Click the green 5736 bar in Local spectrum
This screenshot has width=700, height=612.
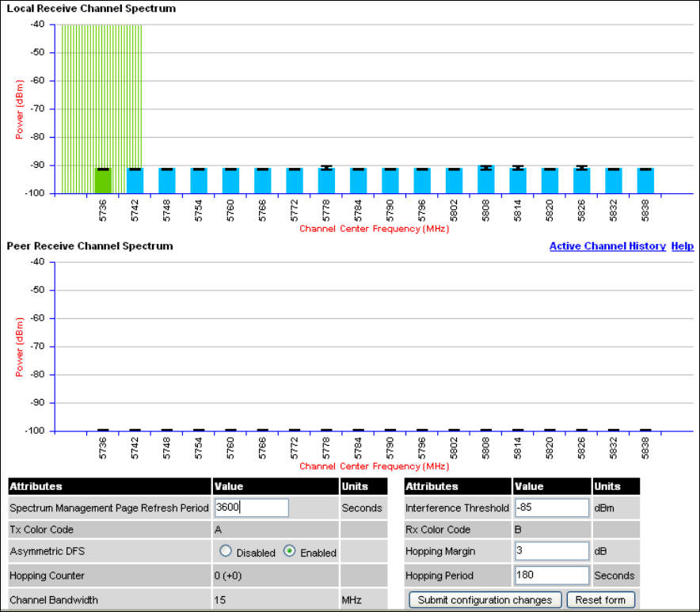(103, 181)
